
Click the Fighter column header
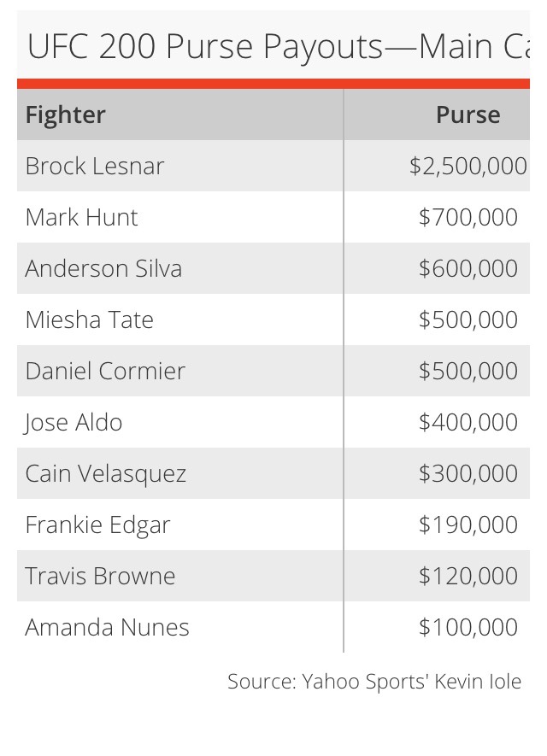pyautogui.click(x=66, y=115)
